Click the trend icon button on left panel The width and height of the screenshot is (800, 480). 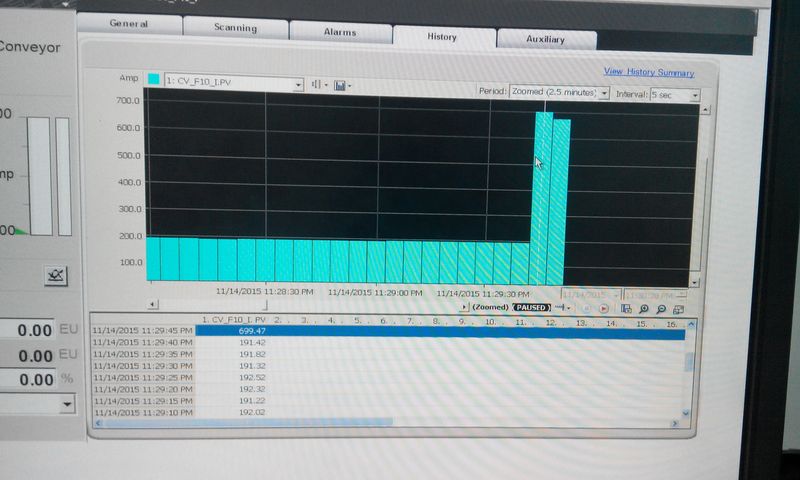click(55, 275)
